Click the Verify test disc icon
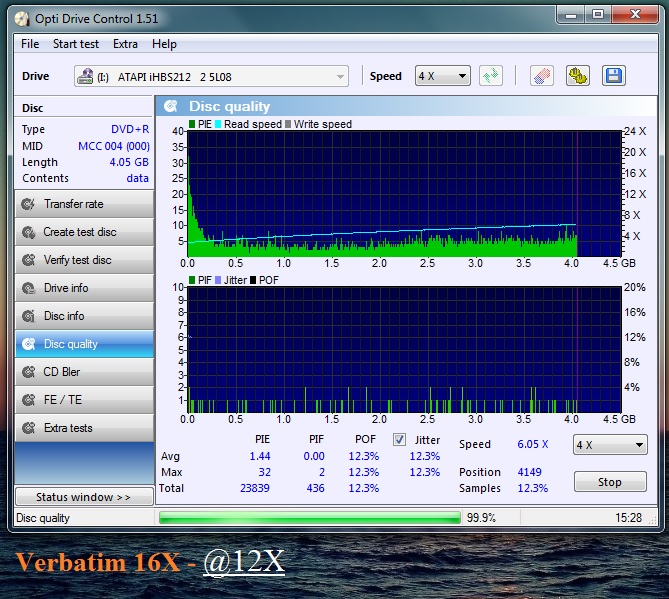669x599 pixels. pyautogui.click(x=29, y=260)
